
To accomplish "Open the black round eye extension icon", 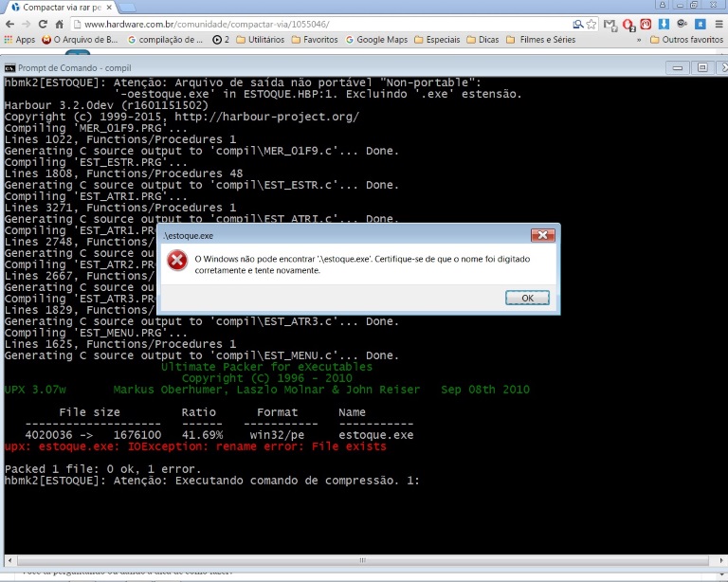I will coord(682,24).
